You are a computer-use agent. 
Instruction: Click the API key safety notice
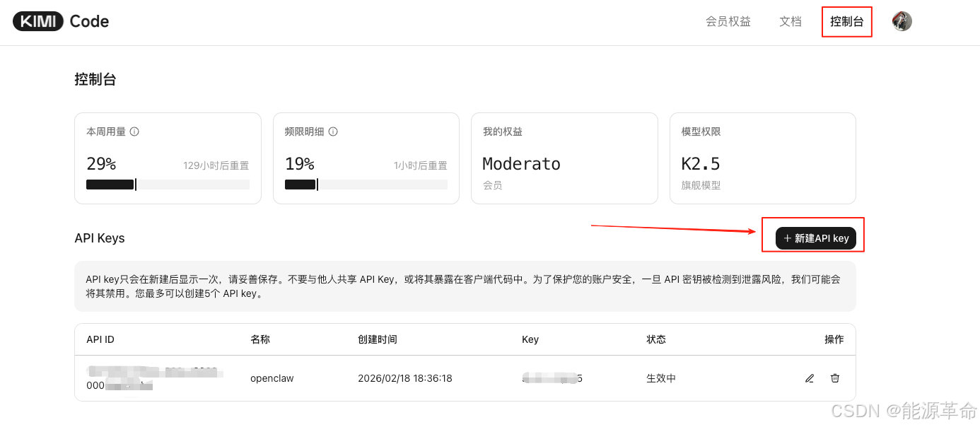465,286
